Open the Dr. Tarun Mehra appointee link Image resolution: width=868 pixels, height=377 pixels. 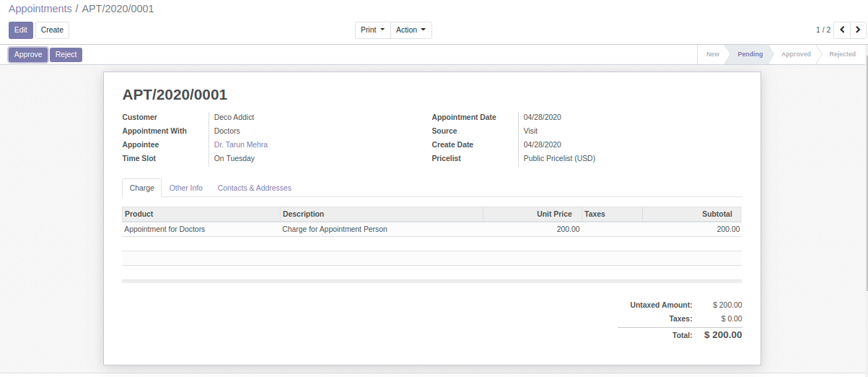click(x=241, y=144)
